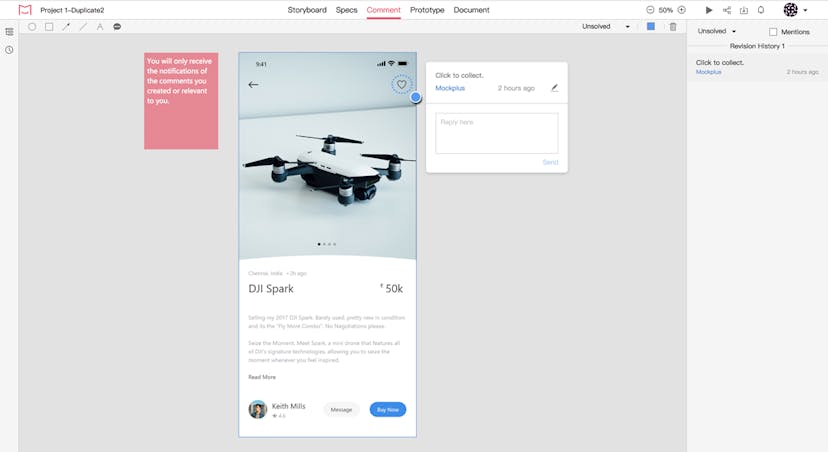
Task: Click Keith Mills avatar in mockup
Action: coord(258,409)
